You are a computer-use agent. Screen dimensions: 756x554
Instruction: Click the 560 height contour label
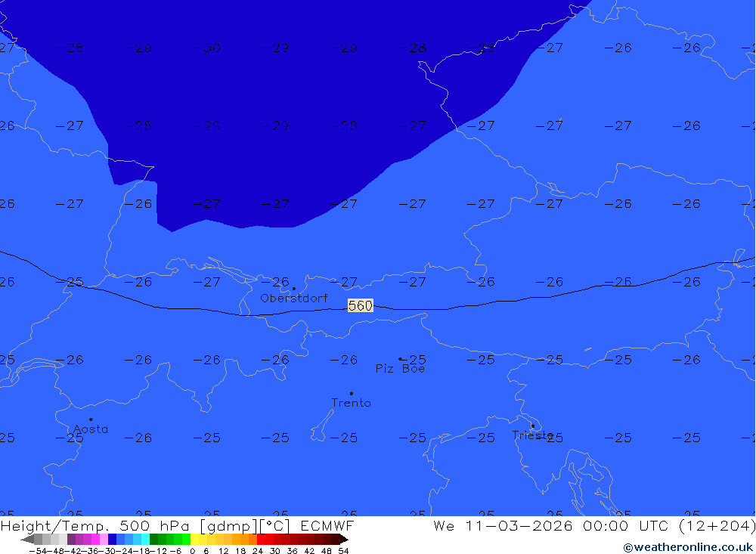[360, 305]
